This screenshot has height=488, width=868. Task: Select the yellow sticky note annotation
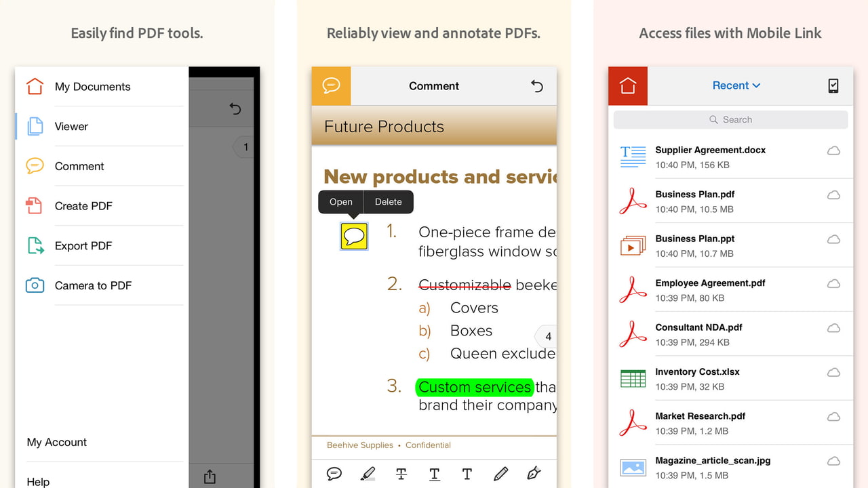point(354,236)
